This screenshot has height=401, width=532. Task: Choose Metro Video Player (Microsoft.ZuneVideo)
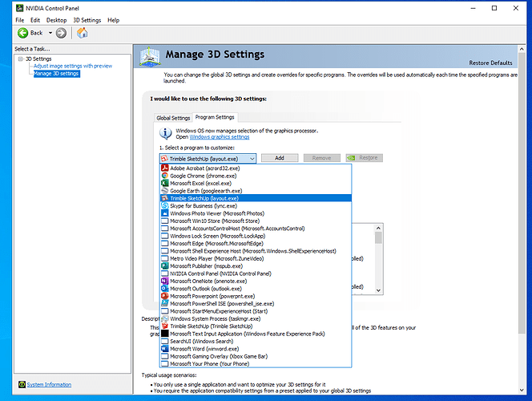point(256,258)
